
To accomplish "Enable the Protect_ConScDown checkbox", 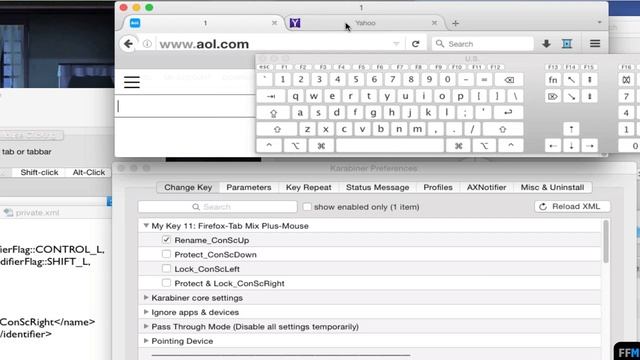I will [166, 254].
